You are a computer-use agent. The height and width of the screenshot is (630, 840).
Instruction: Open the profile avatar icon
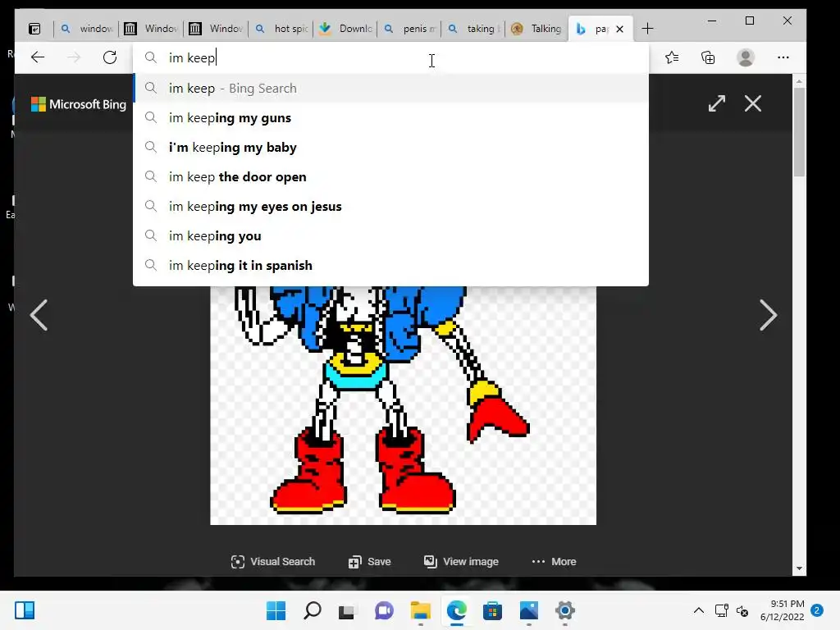pyautogui.click(x=745, y=57)
